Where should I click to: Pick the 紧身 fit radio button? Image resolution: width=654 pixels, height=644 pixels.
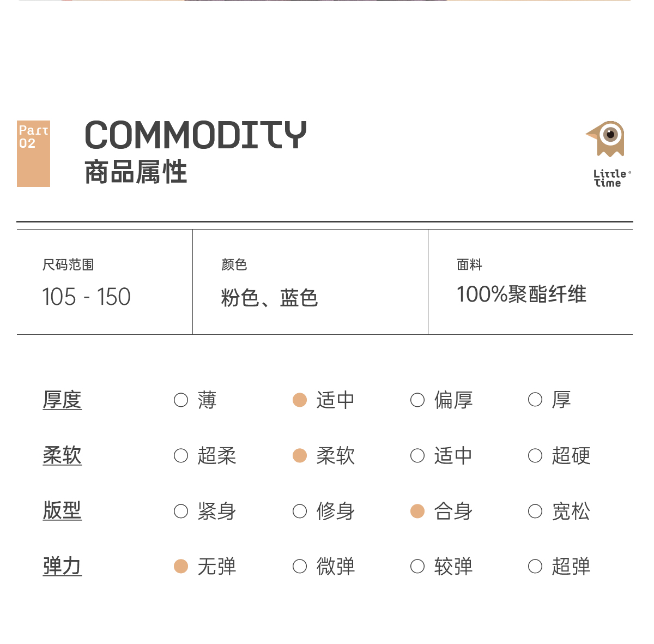click(181, 511)
